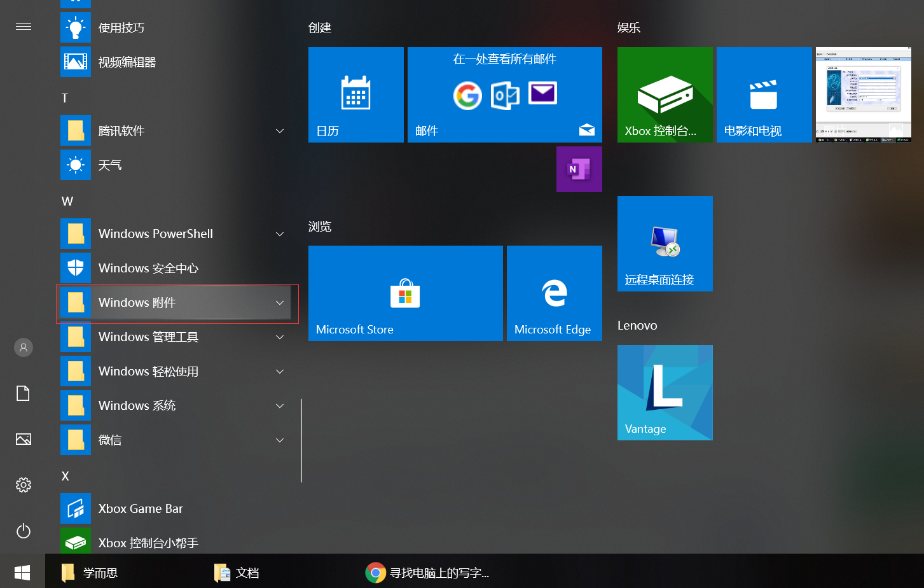Open the OneNote tile
Image resolution: width=924 pixels, height=588 pixels.
tap(579, 169)
